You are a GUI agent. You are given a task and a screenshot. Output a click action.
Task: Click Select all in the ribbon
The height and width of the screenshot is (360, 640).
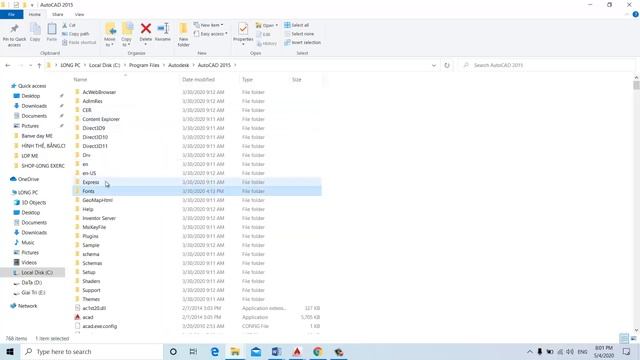[297, 25]
